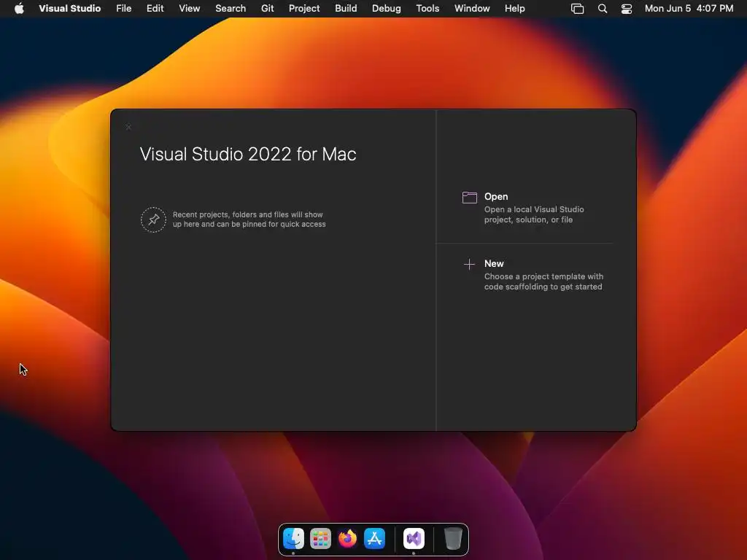Screen dimensions: 747x560
Task: Open the View menu
Action: point(189,9)
